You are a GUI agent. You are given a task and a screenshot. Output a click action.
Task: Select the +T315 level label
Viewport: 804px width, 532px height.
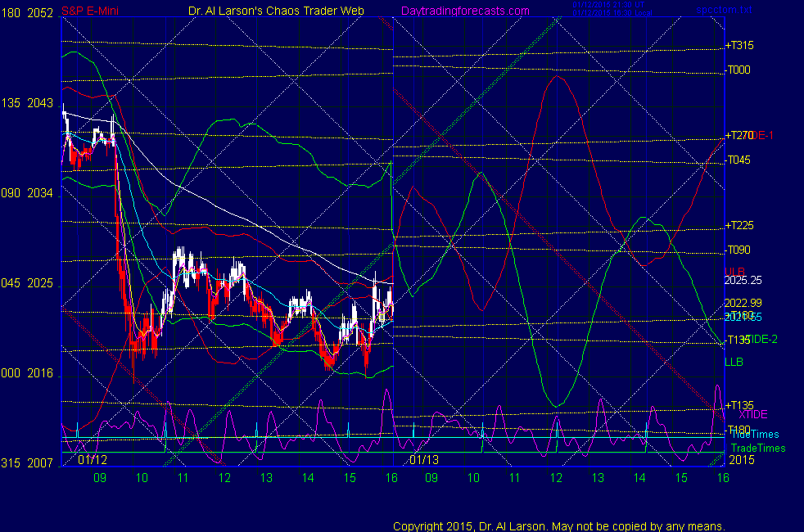[x=739, y=45]
